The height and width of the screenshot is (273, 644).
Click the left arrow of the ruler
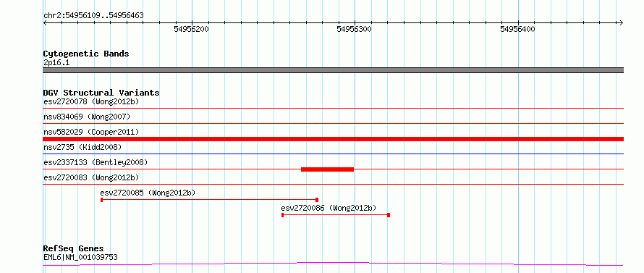click(x=45, y=22)
